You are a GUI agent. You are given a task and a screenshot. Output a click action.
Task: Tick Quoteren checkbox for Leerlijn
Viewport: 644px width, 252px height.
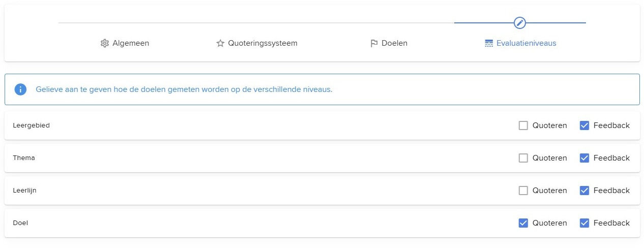tap(523, 191)
